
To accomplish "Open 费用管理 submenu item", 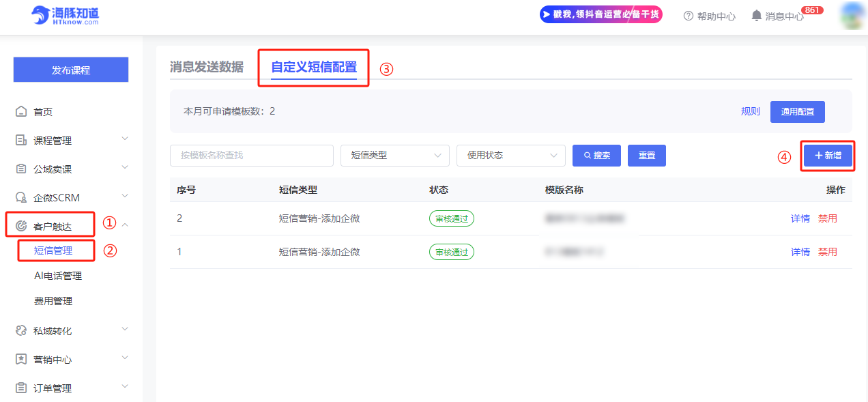I will pos(53,301).
